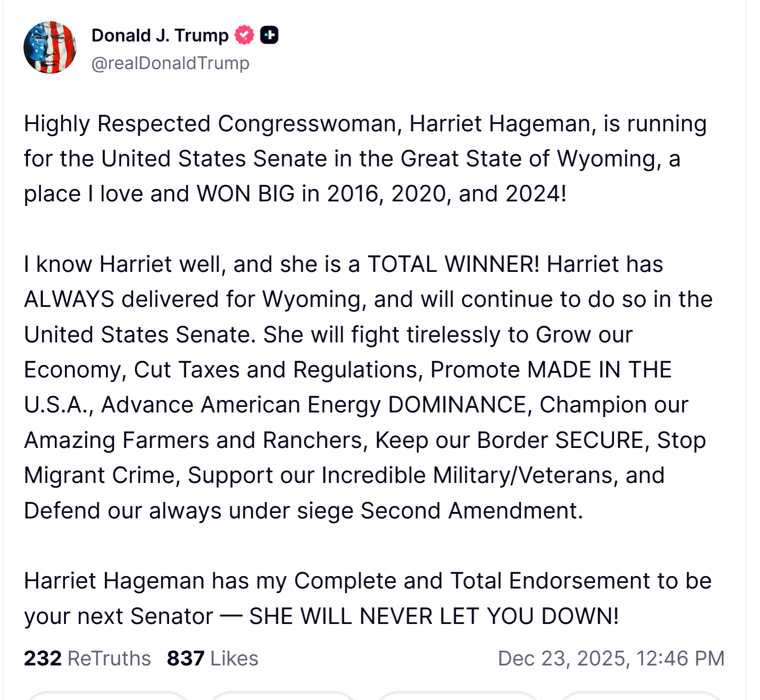Click the third action button below the stats
This screenshot has height=700, width=760.
pyautogui.click(x=457, y=696)
